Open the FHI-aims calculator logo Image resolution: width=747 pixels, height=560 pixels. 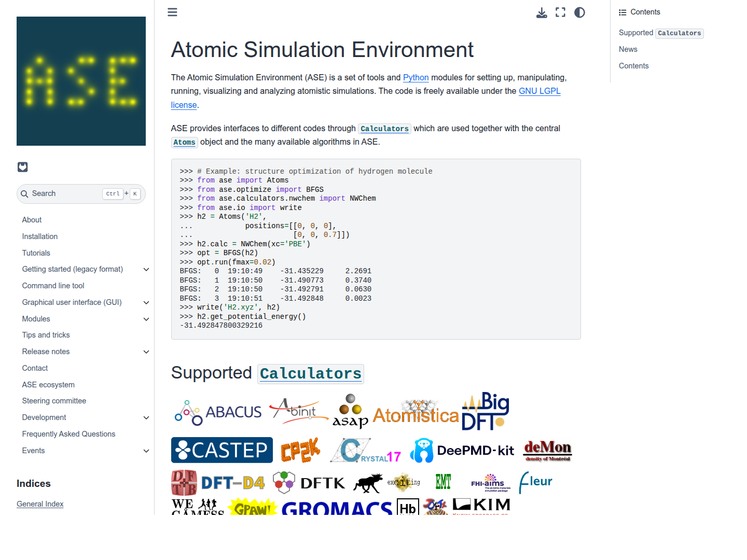coord(491,483)
